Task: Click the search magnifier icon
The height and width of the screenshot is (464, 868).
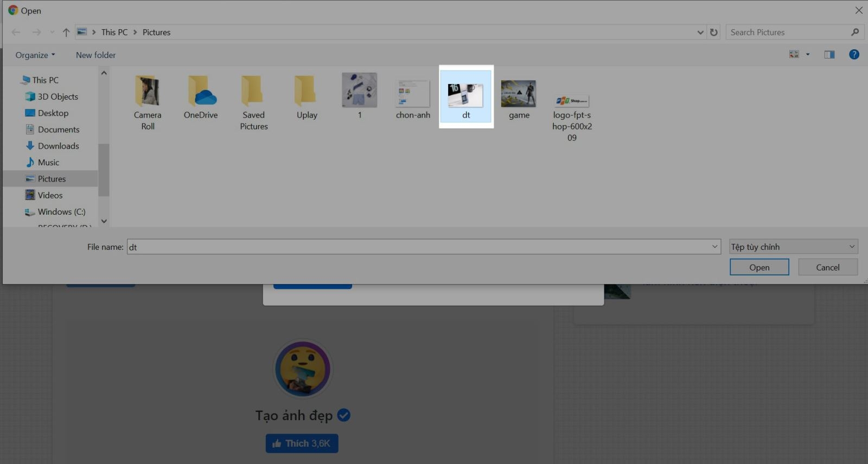Action: [x=855, y=33]
